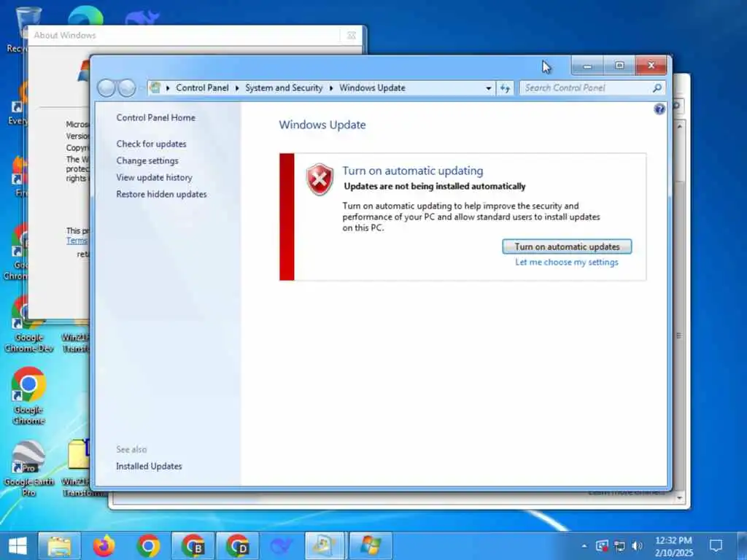This screenshot has height=560, width=747.
Task: Open File Explorer from the taskbar
Action: tap(59, 546)
